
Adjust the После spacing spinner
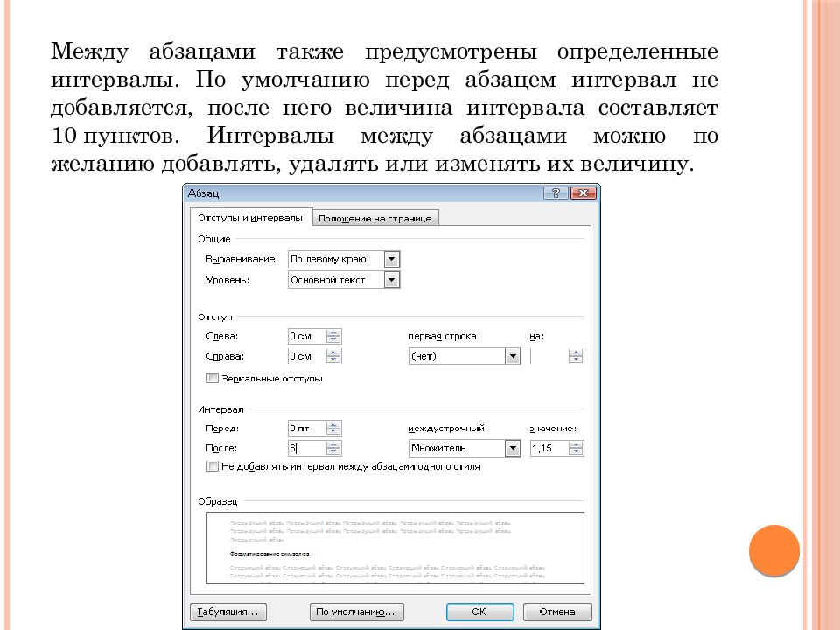tap(333, 448)
